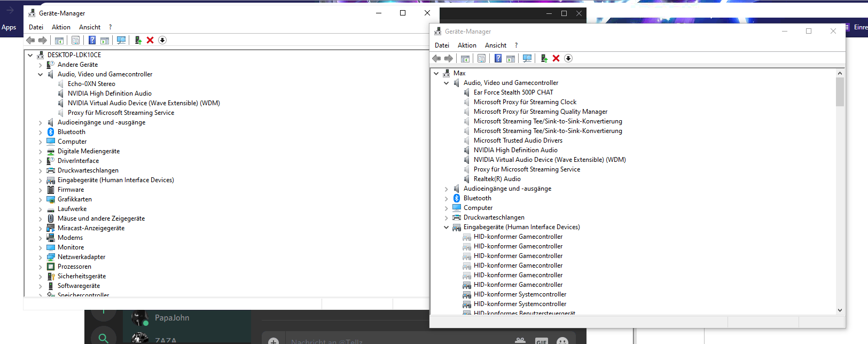This screenshot has width=868, height=344.
Task: Click Update driver icon in right Geräte-Manager toolbar
Action: coord(544,58)
